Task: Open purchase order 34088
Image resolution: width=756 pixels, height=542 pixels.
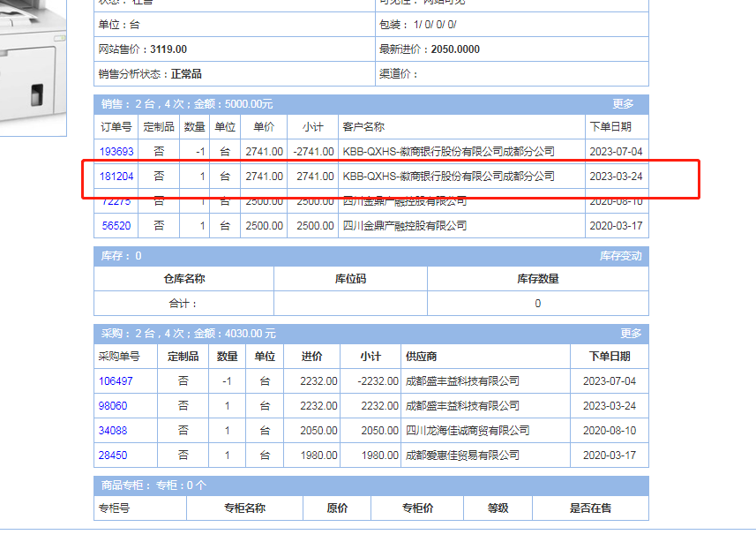Action: pyautogui.click(x=113, y=431)
